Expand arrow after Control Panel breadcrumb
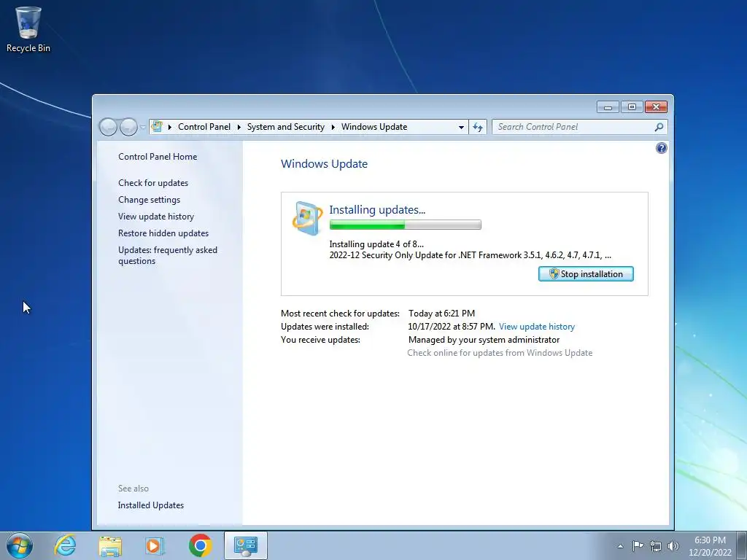This screenshot has width=747, height=560. (x=239, y=127)
